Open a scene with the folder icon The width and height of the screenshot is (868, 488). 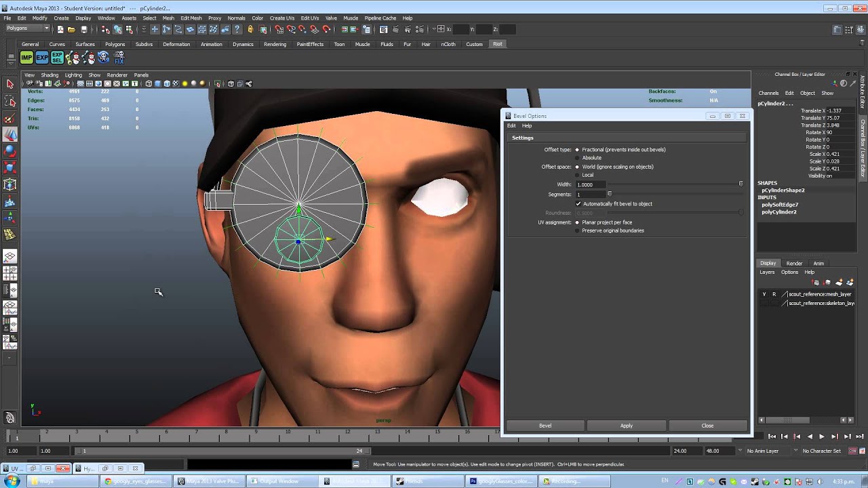[x=71, y=29]
